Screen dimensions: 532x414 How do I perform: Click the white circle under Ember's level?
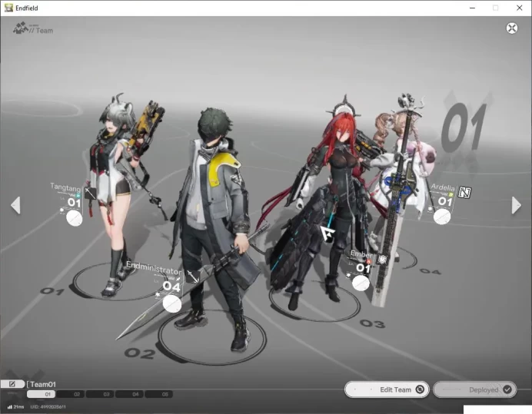click(361, 283)
